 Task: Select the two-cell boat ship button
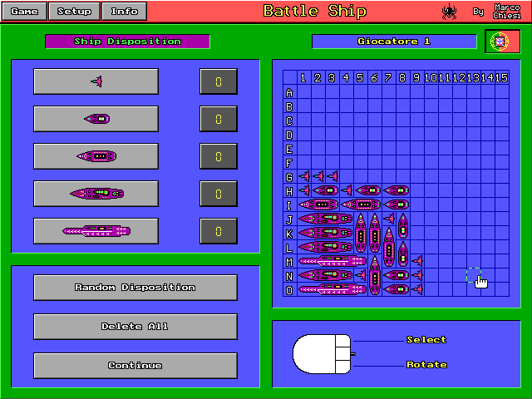click(x=96, y=119)
